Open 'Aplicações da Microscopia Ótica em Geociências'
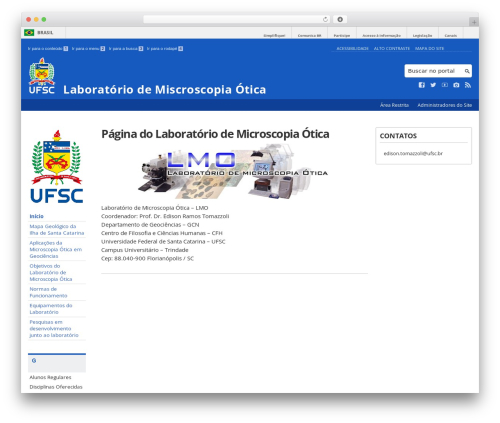500x423 pixels. 56,249
